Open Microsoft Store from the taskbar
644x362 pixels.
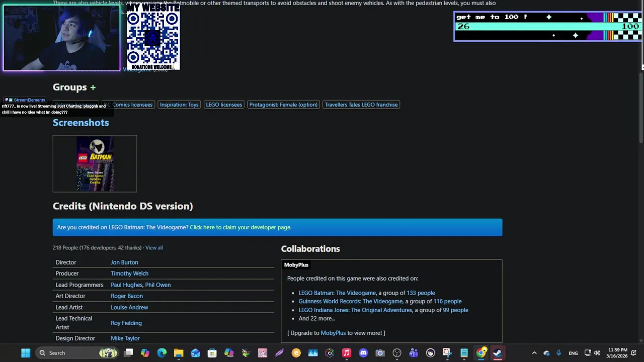pos(212,353)
